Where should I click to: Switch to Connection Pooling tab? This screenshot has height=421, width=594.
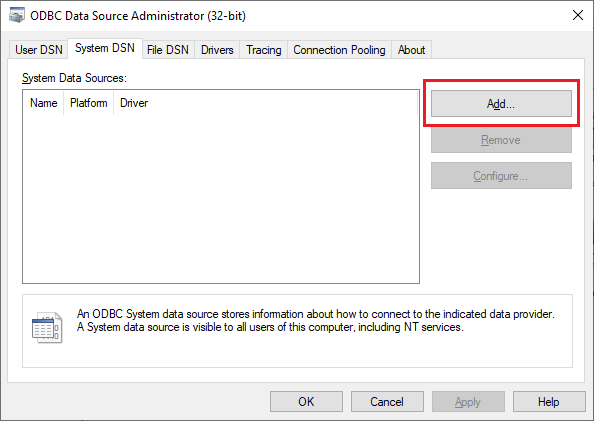(x=339, y=50)
